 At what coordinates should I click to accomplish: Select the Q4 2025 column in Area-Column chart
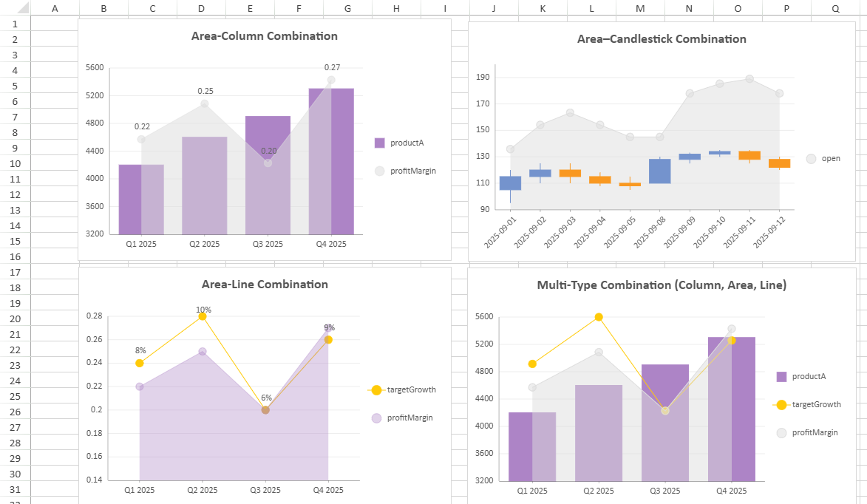point(331,161)
